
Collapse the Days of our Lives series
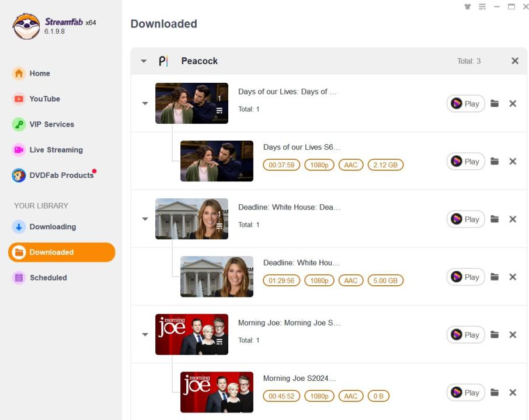point(145,104)
